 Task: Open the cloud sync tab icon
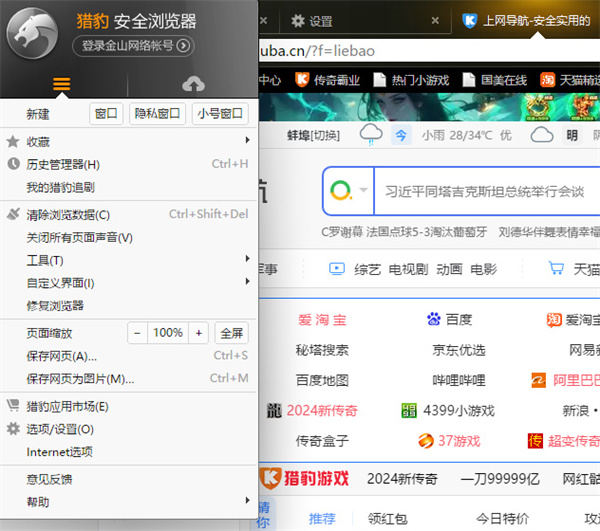[x=194, y=84]
